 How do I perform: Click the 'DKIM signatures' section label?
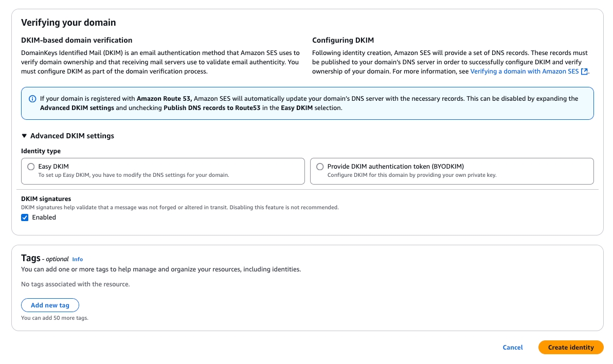tap(46, 198)
